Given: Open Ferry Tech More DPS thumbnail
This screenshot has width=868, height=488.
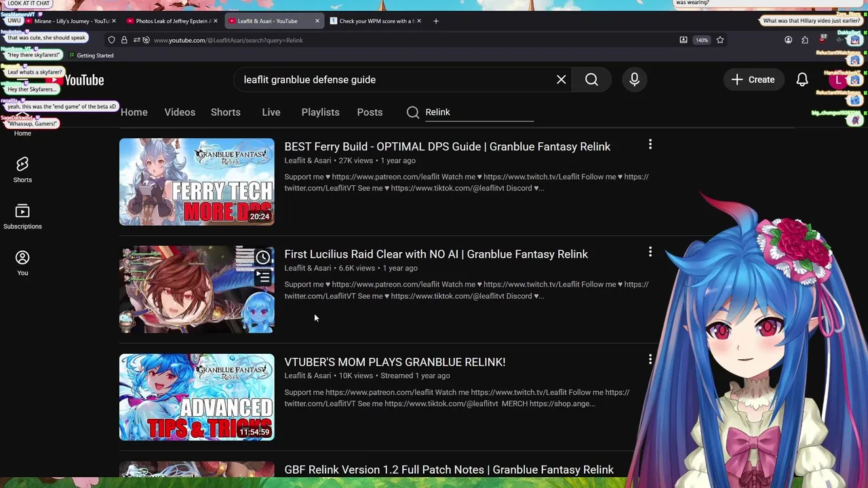Looking at the screenshot, I should (197, 182).
